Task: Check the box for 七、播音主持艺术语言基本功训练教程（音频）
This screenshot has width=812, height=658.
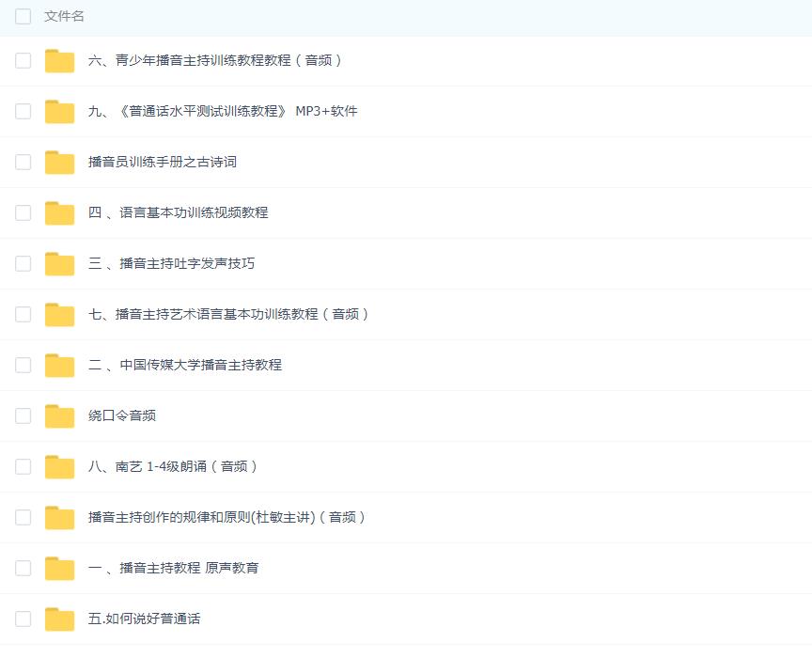Action: [x=23, y=315]
